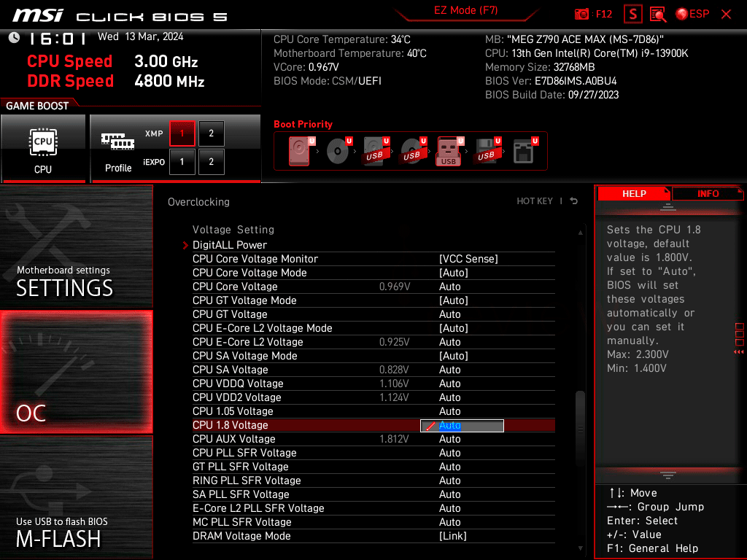The image size is (747, 560).
Task: Open CPU GT Voltage Mode [Auto] dropdown
Action: [x=454, y=300]
